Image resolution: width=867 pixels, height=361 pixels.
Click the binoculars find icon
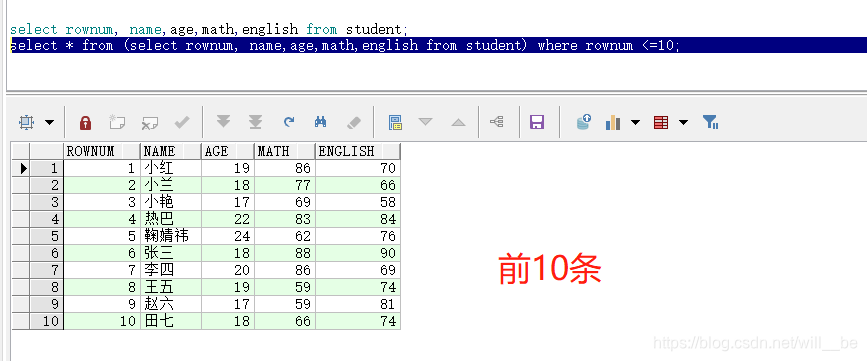(x=321, y=122)
